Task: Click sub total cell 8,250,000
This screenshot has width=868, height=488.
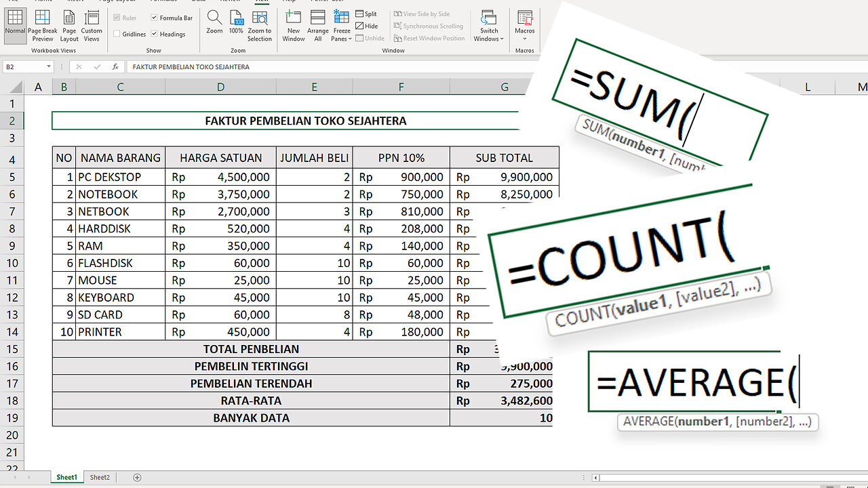Action: pyautogui.click(x=504, y=195)
